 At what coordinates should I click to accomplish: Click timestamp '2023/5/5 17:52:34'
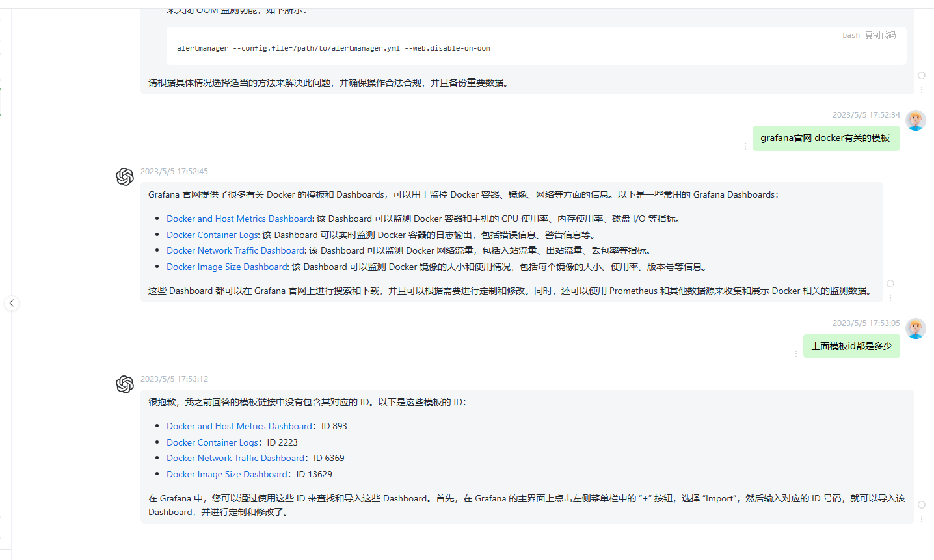point(866,114)
